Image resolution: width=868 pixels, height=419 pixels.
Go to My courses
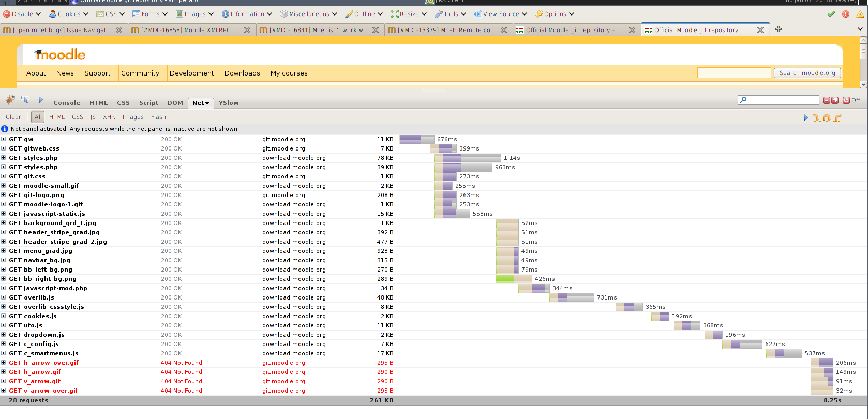coord(289,73)
